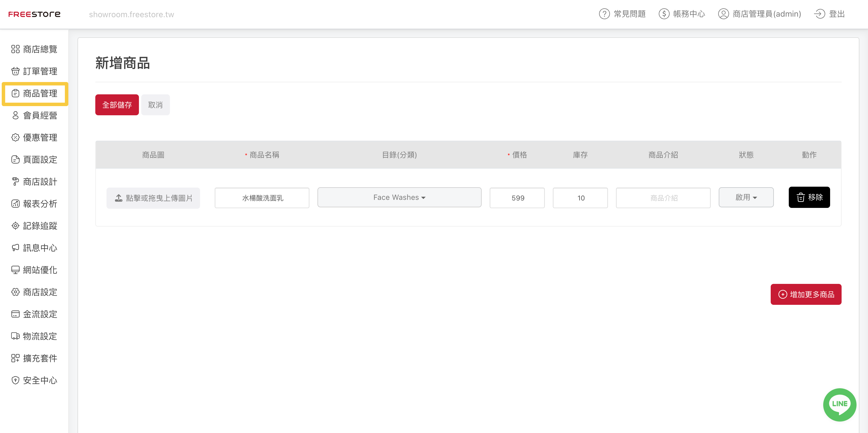Click the 優惠管理 badge icon
Screen dimensions: 868x433
point(15,137)
